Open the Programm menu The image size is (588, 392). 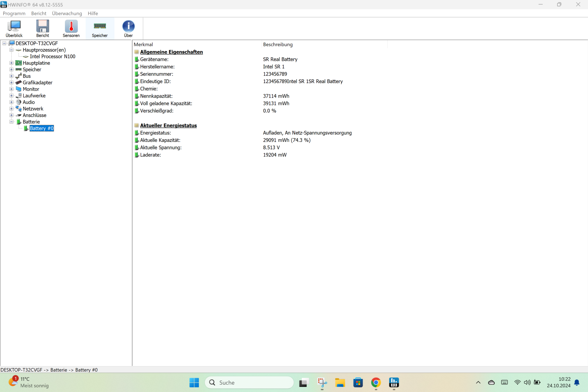coord(14,13)
